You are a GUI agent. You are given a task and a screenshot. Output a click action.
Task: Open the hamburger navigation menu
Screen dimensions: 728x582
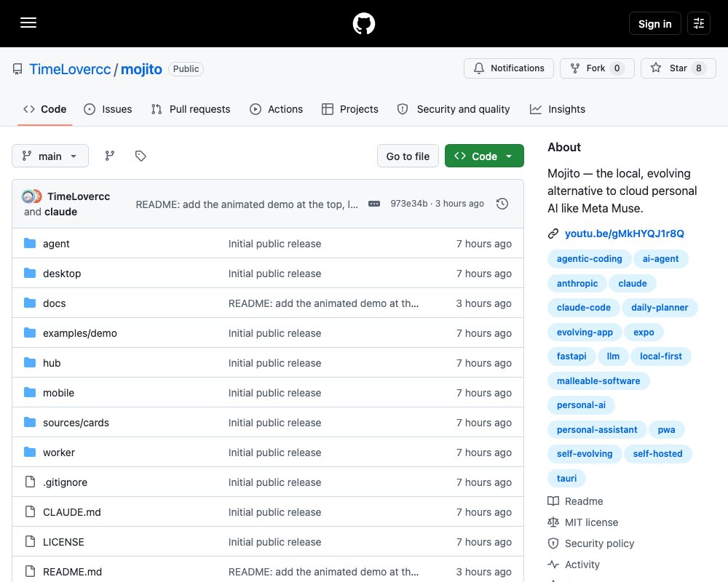coord(28,23)
